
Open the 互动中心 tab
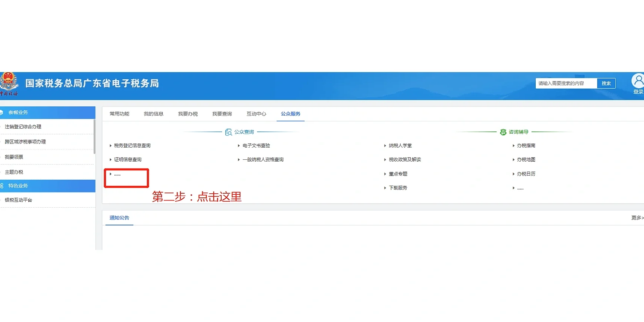[x=256, y=114]
